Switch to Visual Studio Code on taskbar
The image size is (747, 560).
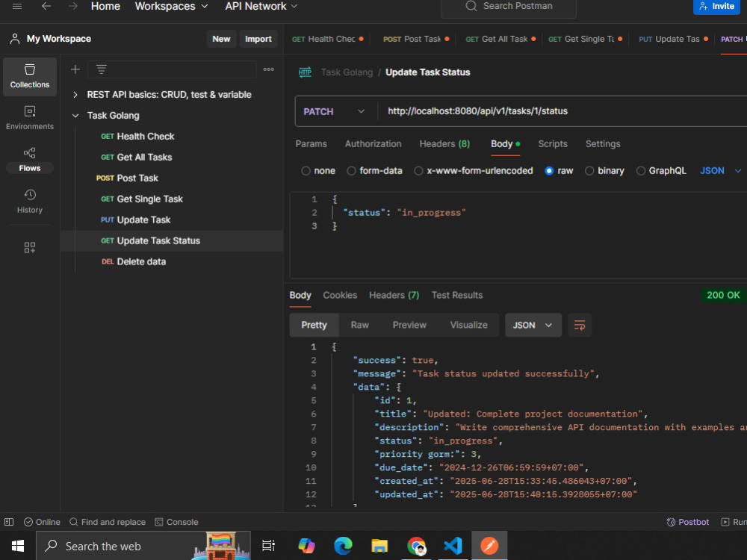point(453,546)
